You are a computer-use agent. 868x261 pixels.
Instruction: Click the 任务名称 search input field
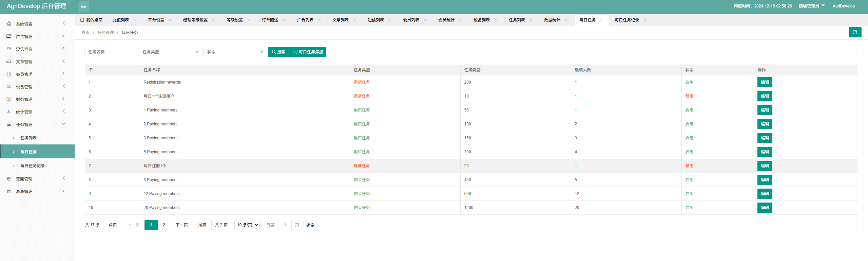(111, 52)
